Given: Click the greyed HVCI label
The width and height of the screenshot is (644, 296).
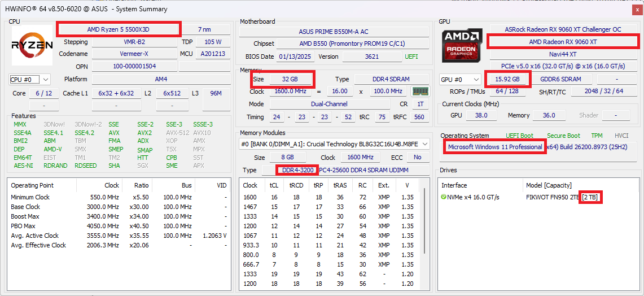Looking at the screenshot, I should point(621,136).
